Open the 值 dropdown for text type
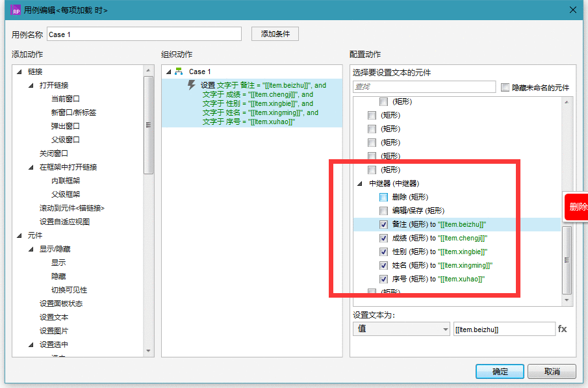 [x=401, y=329]
